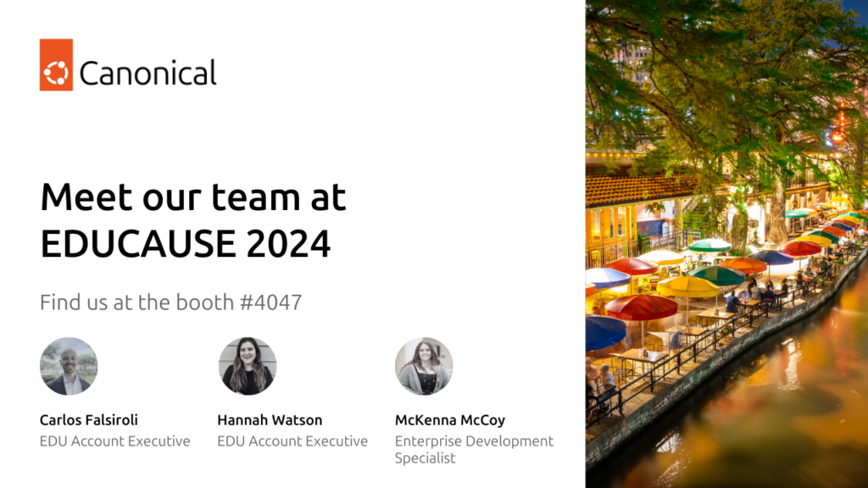
Task: Click the EDU Account Executive title under Hannah Watson
Action: 292,441
